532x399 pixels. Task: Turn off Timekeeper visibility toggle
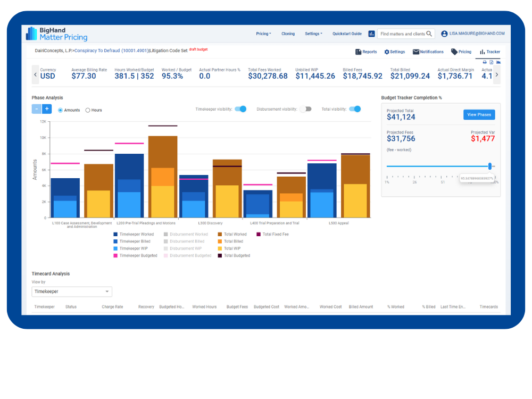tap(240, 109)
